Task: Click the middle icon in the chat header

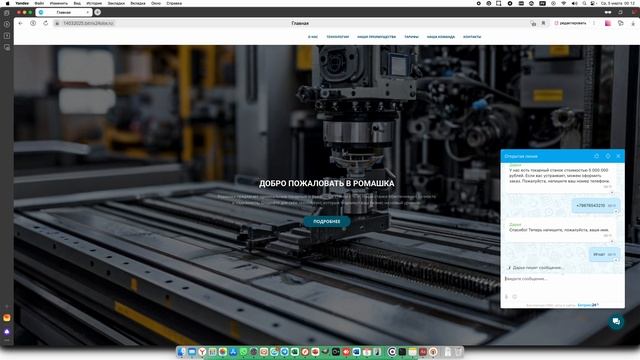Action: (608, 156)
